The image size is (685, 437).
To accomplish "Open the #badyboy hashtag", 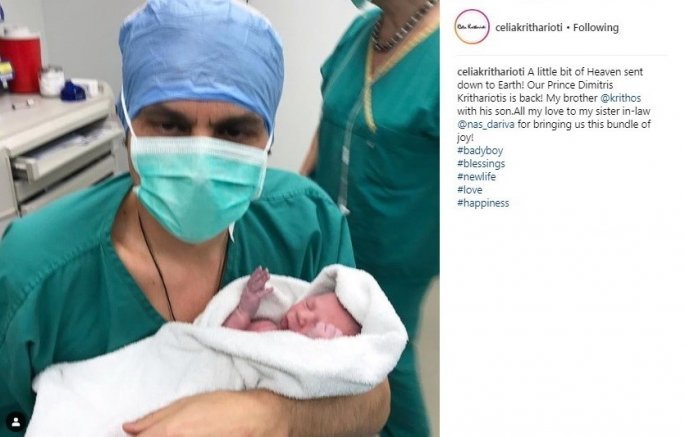I will click(480, 150).
